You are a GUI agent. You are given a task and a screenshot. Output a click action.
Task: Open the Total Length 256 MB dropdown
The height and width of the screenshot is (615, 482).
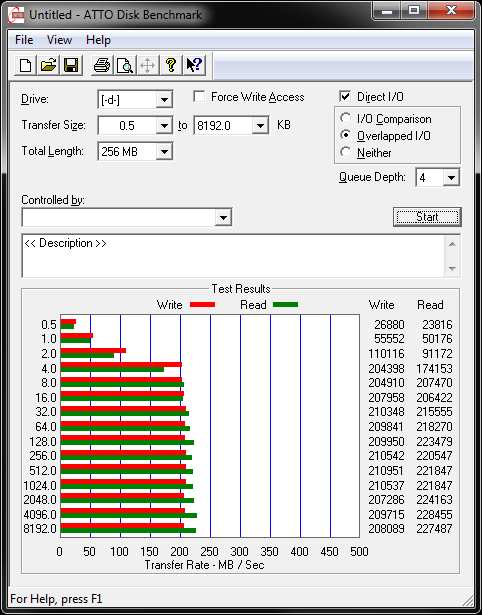[x=164, y=151]
